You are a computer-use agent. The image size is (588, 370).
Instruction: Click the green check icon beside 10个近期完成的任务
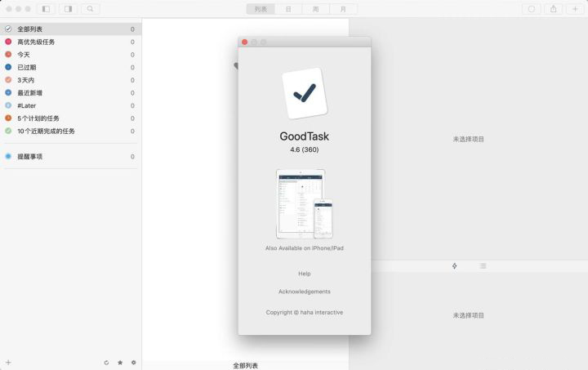click(8, 131)
